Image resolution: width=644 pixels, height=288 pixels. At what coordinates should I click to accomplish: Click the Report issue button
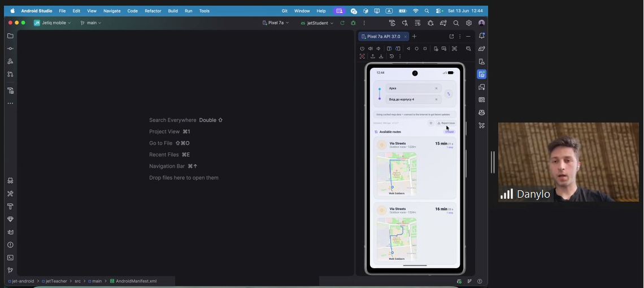(446, 123)
